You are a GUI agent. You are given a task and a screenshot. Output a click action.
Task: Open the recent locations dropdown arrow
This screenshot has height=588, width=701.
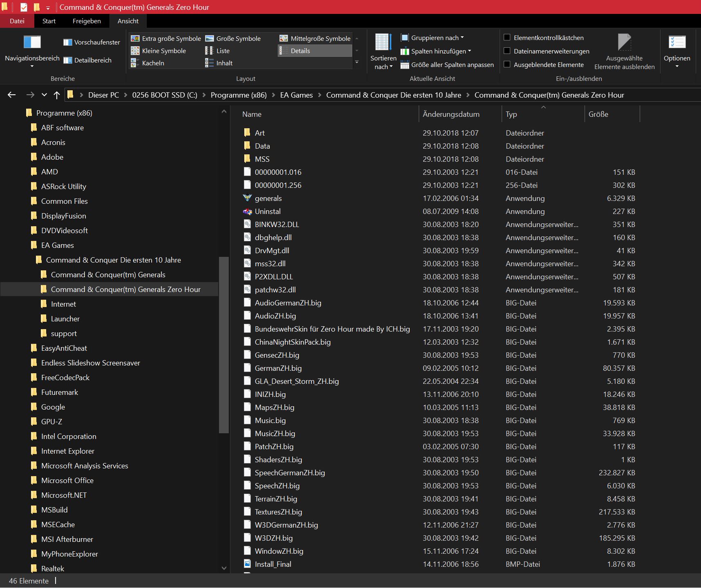point(44,95)
